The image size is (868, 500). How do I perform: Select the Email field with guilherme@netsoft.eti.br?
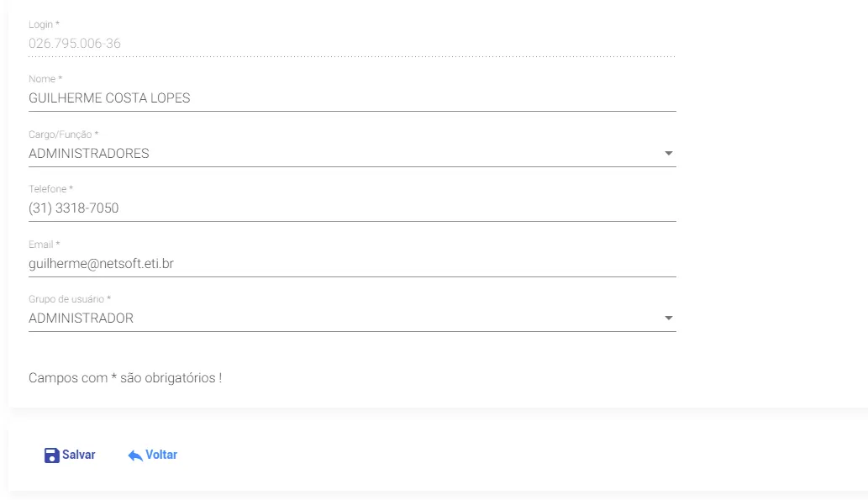336,264
